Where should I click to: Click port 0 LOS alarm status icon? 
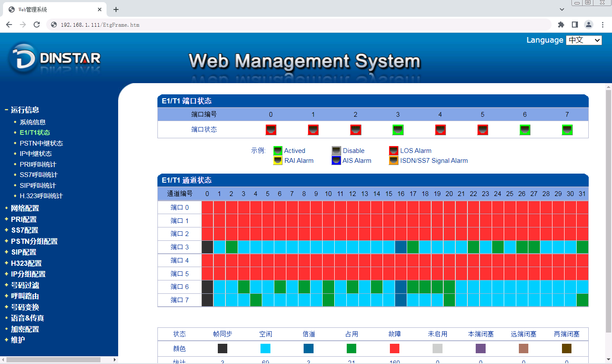tap(271, 130)
